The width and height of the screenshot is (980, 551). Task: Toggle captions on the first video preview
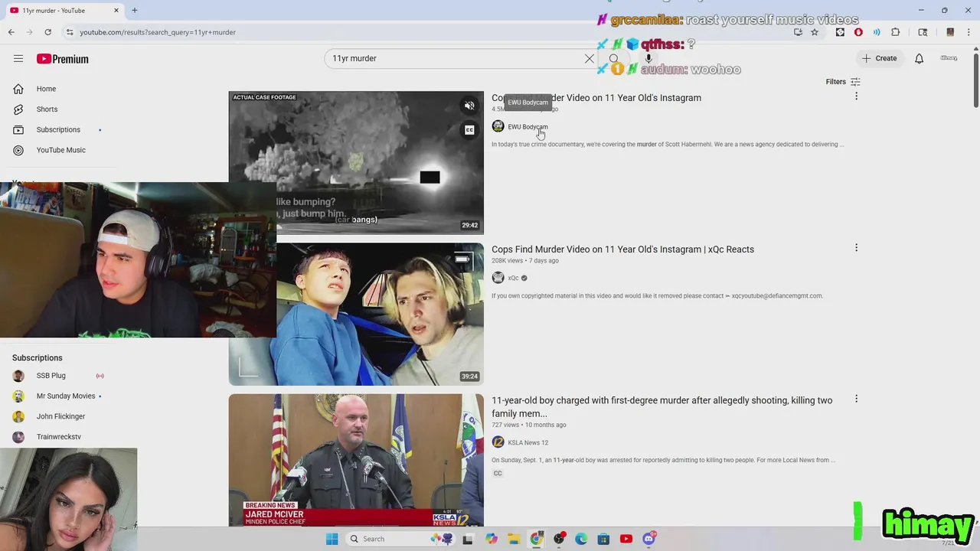[469, 130]
